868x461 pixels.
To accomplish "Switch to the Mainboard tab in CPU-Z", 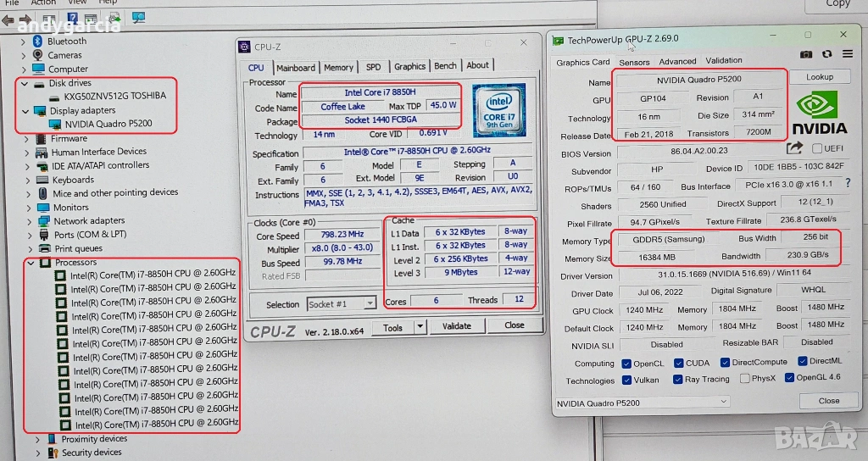I will tap(296, 67).
